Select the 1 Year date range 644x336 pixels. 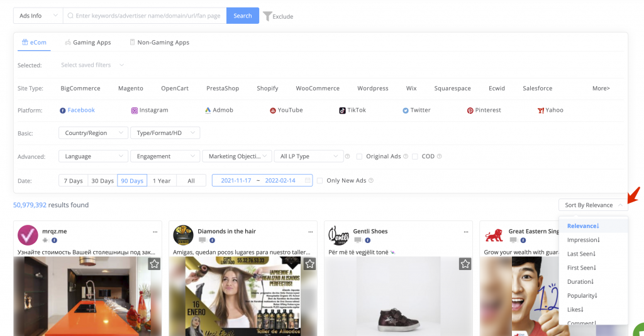[x=162, y=180]
